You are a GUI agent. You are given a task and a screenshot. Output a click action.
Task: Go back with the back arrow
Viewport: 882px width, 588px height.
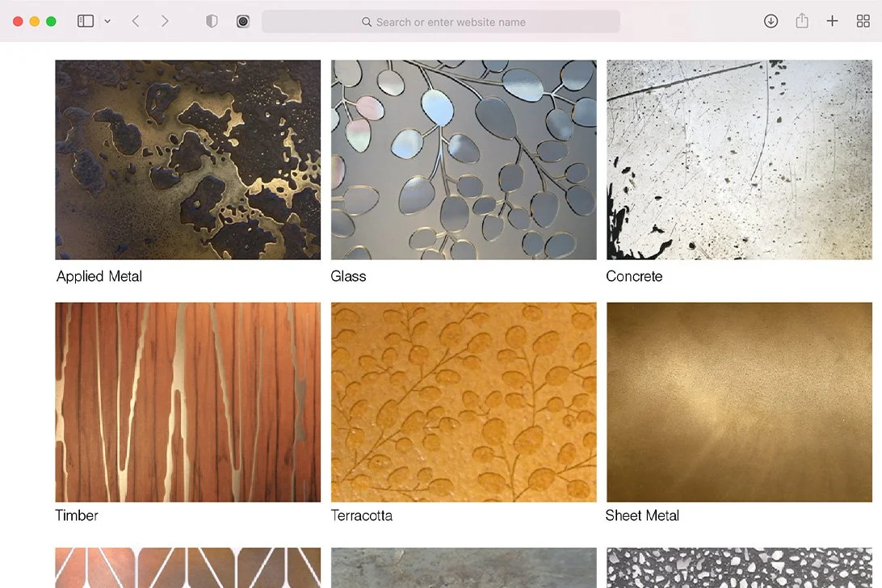[x=136, y=21]
